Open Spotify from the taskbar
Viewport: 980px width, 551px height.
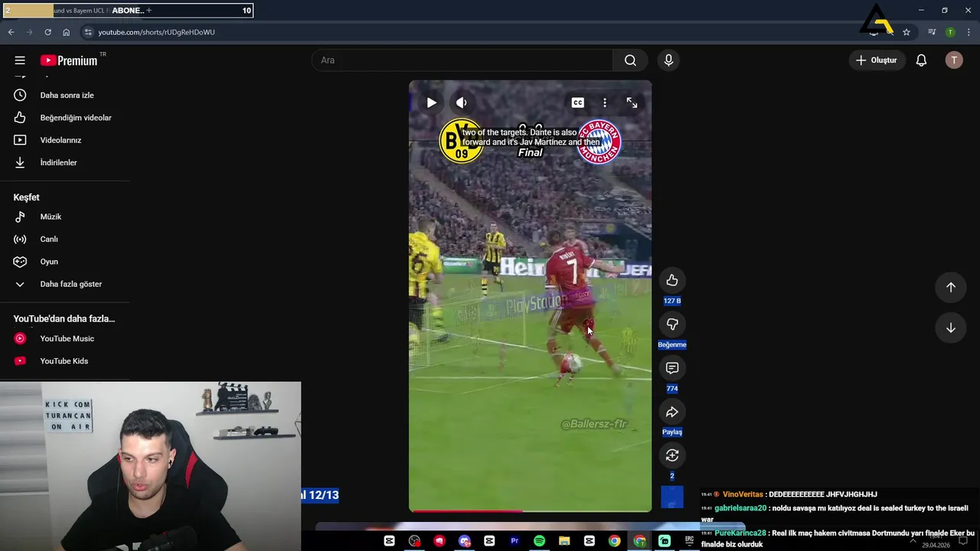(x=539, y=541)
